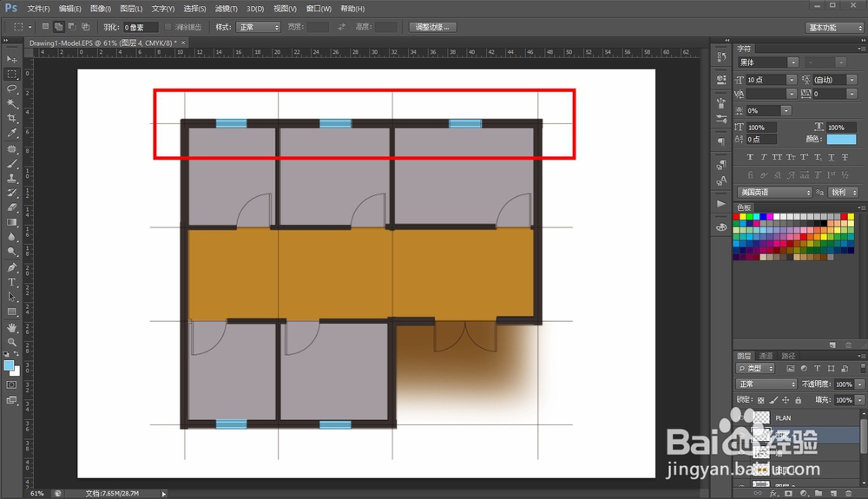
Task: Select the Eyedropper tool
Action: 11,133
